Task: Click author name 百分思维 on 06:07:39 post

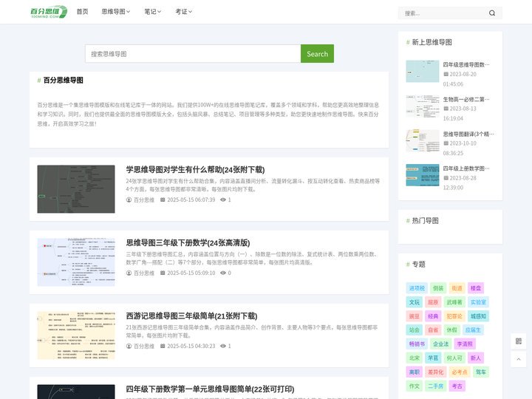Action: pyautogui.click(x=144, y=199)
